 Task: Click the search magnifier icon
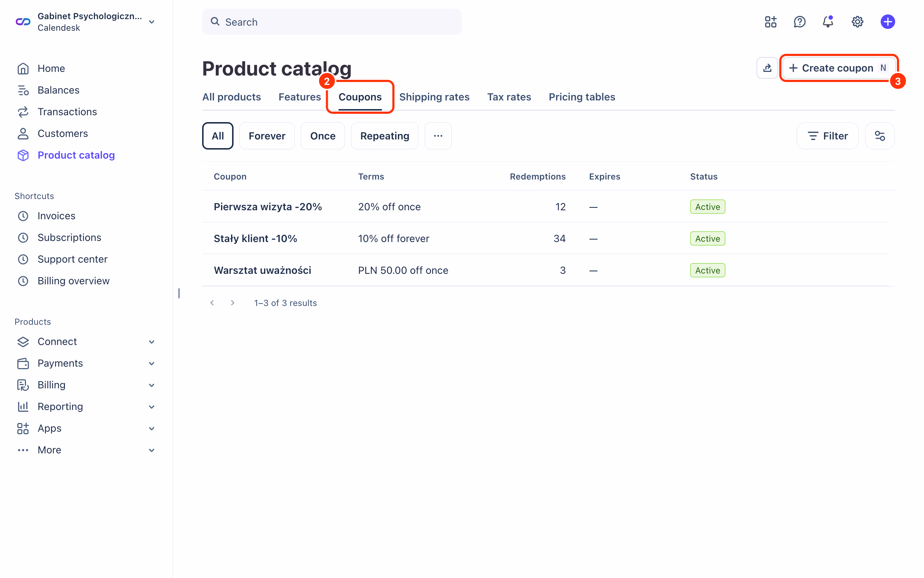click(215, 22)
